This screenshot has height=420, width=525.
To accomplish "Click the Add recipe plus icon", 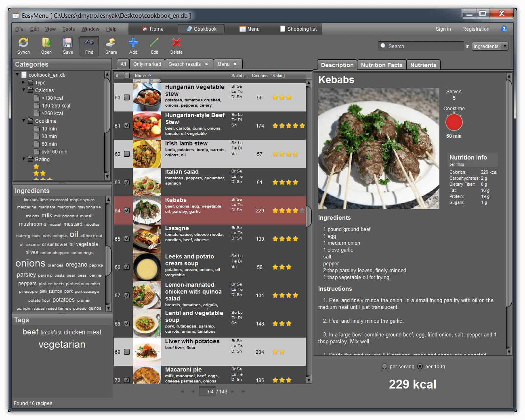I will [133, 42].
